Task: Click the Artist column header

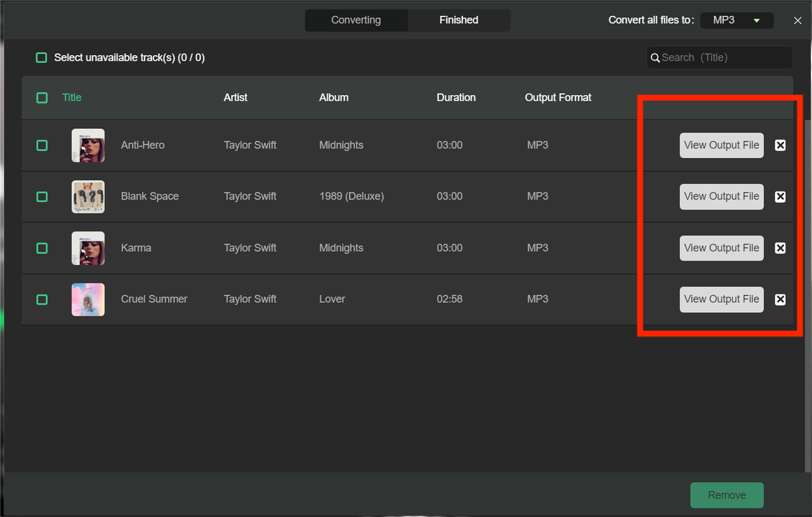Action: 235,98
